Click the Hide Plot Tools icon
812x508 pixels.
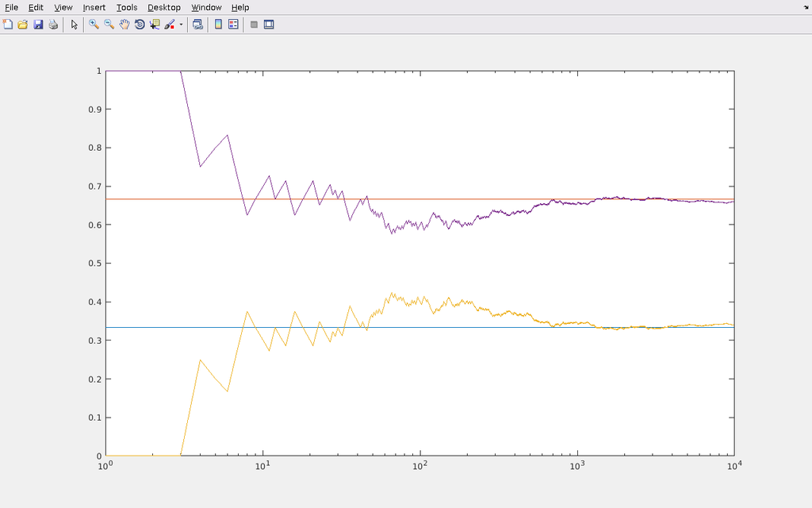click(254, 25)
